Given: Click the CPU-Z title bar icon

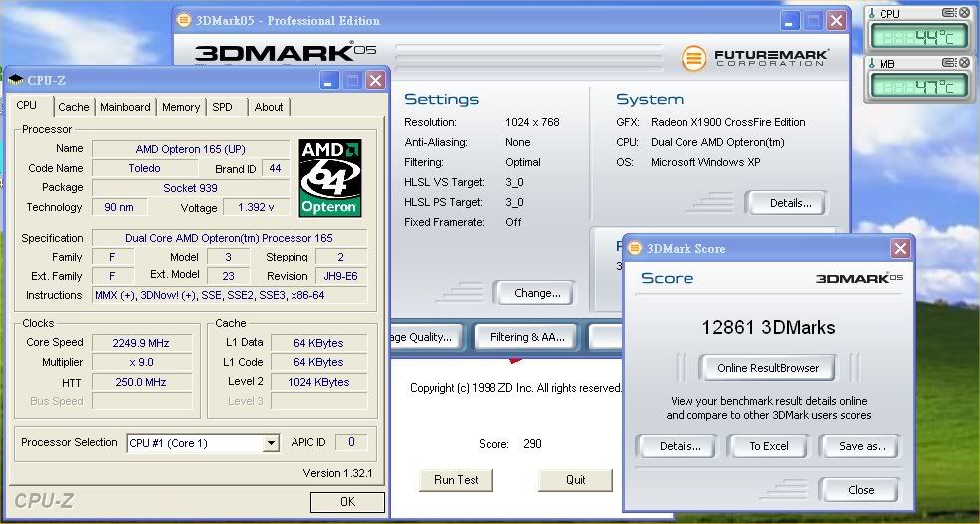Looking at the screenshot, I should click(x=16, y=80).
